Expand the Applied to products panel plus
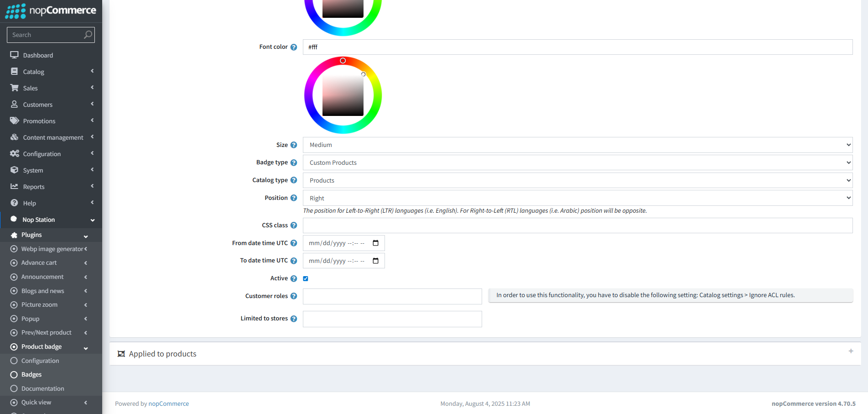The image size is (868, 414). pyautogui.click(x=851, y=351)
